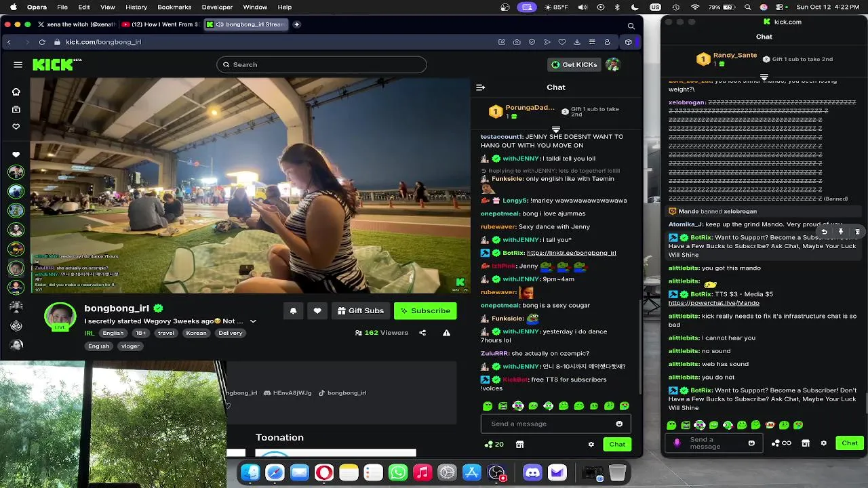The image size is (868, 488).
Task: Switch to the How I Went From tab
Action: coord(161,24)
